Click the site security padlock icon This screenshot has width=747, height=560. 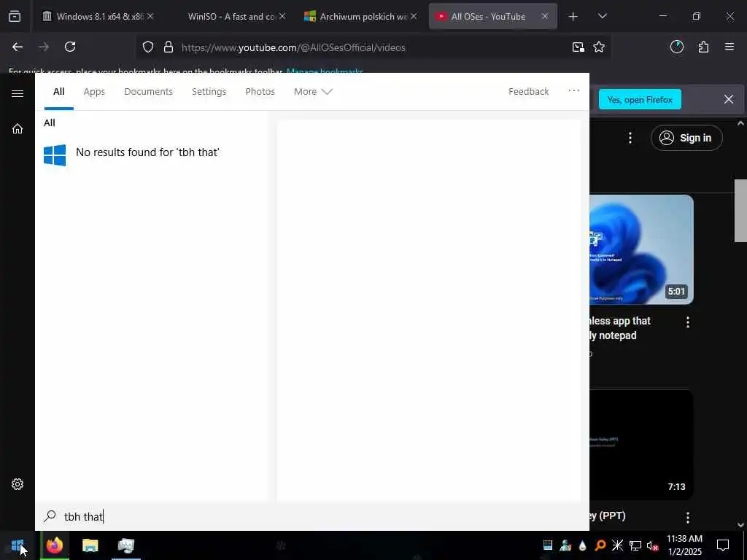click(169, 47)
